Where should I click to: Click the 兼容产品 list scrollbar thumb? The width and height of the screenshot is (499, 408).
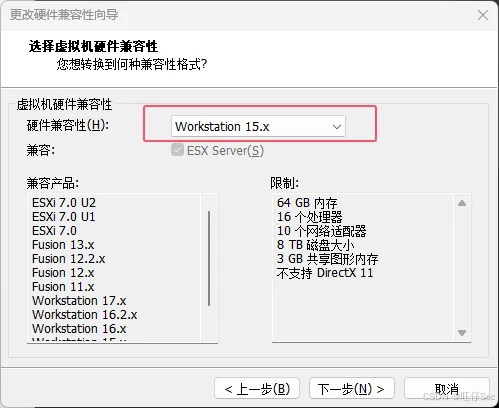[209, 258]
